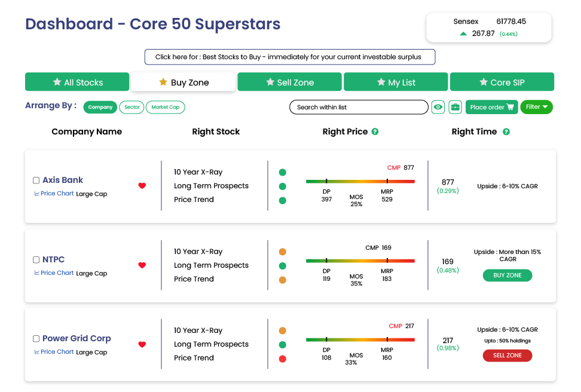Image resolution: width=581 pixels, height=392 pixels.
Task: Click the Right Time help question icon
Action: (x=506, y=131)
